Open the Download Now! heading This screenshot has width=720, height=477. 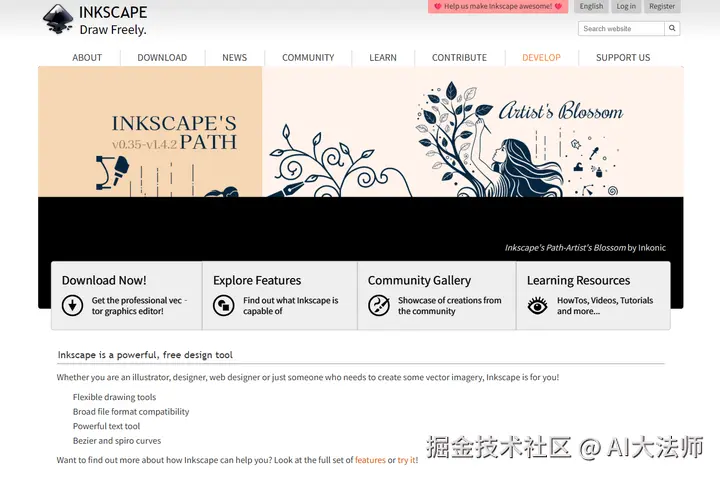[x=104, y=280]
